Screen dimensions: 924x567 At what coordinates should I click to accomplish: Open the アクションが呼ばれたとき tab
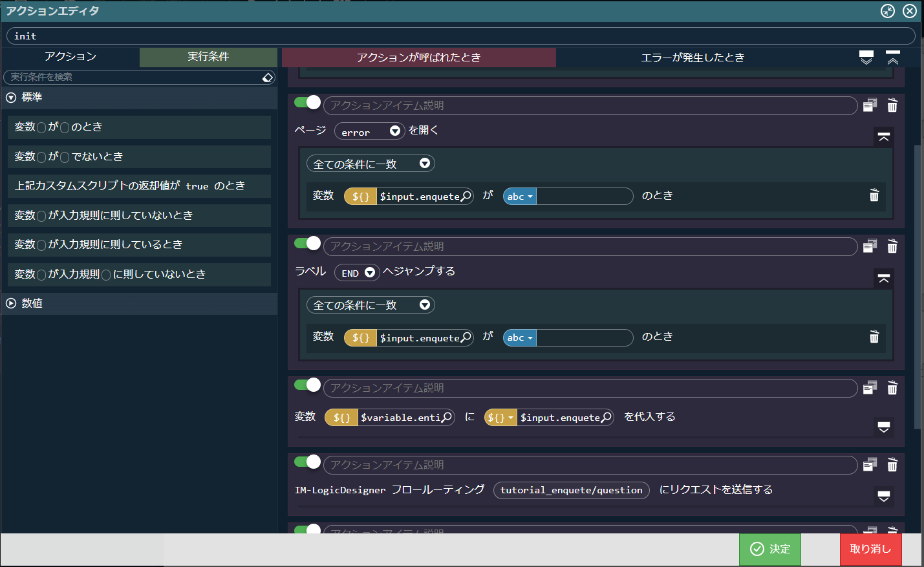[x=419, y=58]
